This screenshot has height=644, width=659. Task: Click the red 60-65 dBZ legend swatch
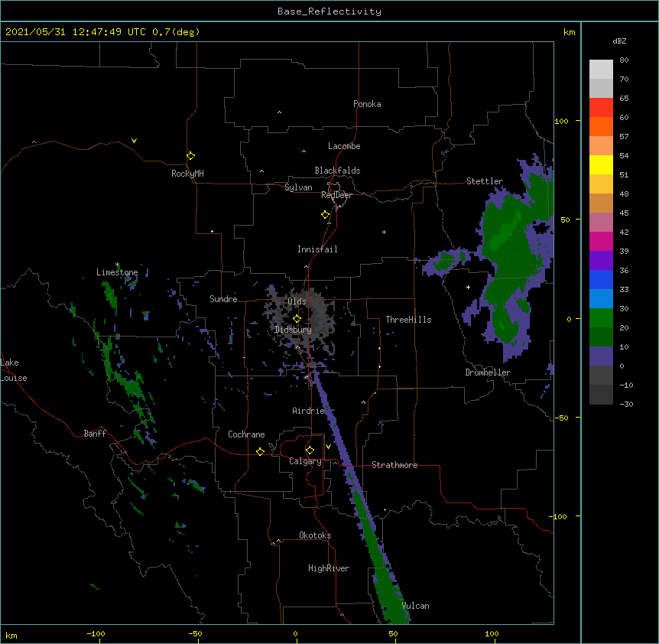pos(601,108)
